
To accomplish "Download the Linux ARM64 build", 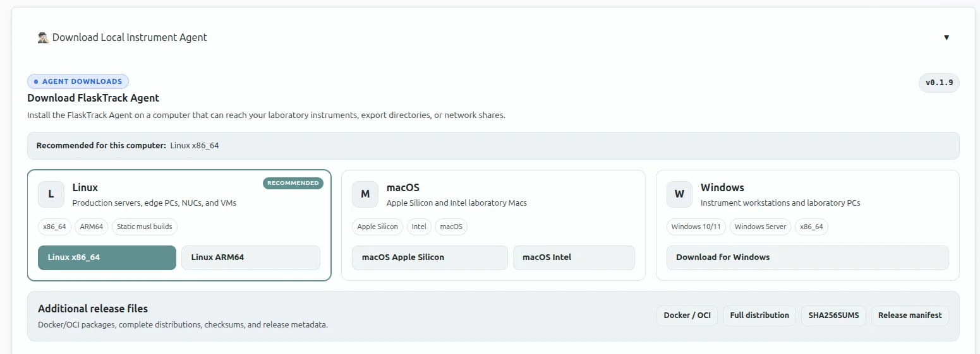I will click(251, 257).
